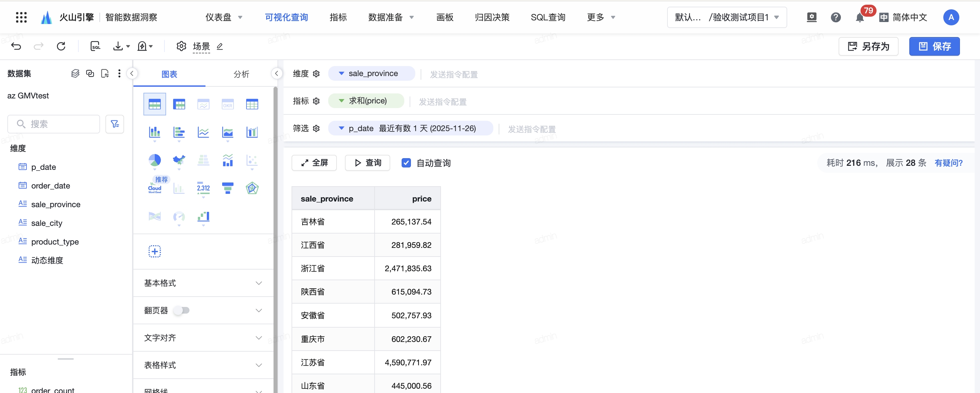Expand the 基本格式 section
Screen dimensions: 980x393
pos(203,283)
